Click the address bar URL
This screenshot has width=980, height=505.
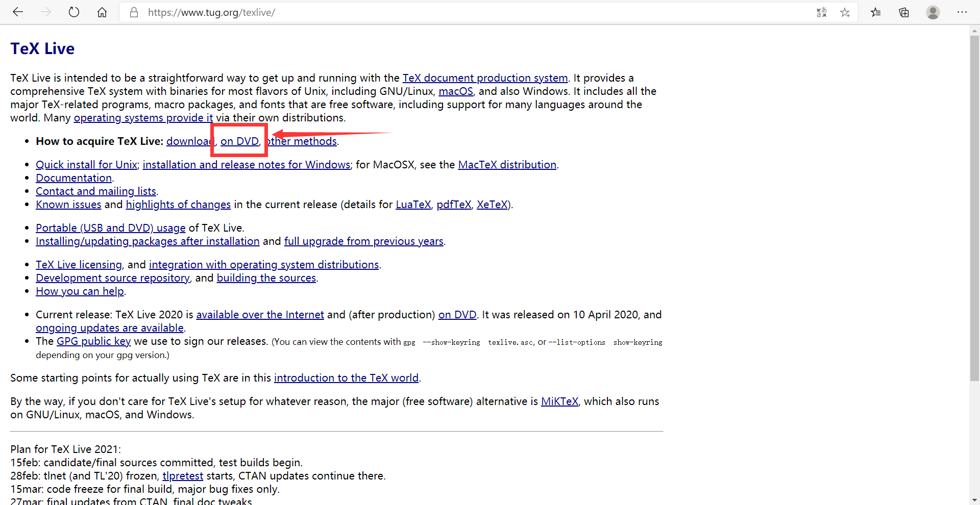pyautogui.click(x=211, y=12)
